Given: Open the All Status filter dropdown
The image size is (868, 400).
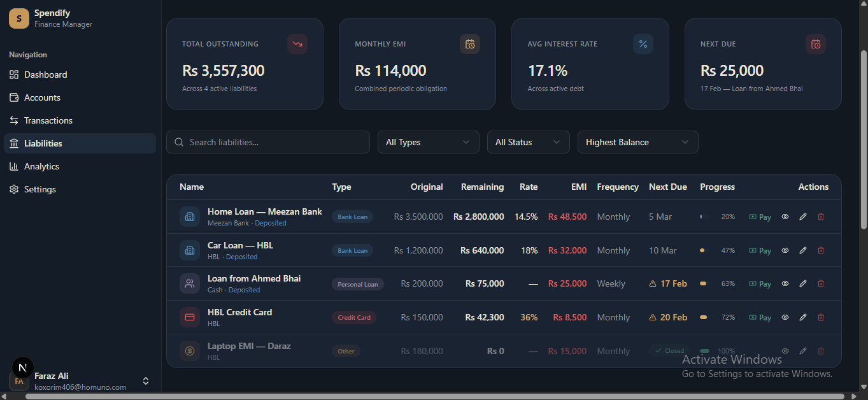Looking at the screenshot, I should tap(528, 141).
